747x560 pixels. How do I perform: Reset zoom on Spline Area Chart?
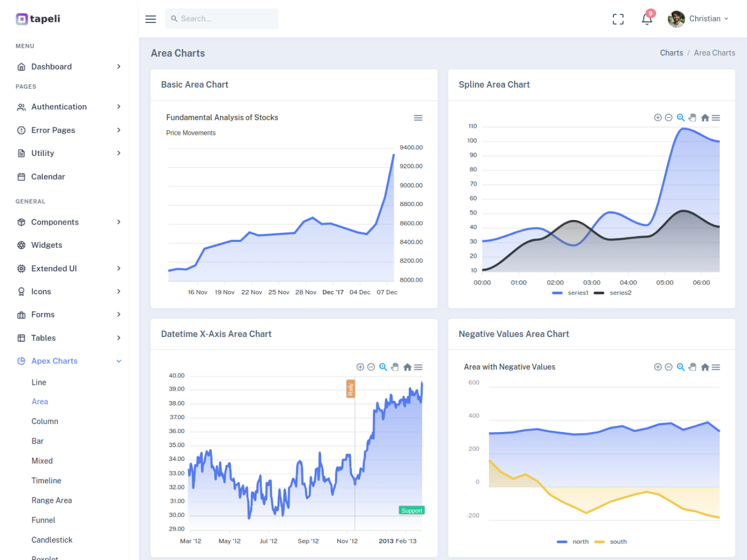point(705,118)
